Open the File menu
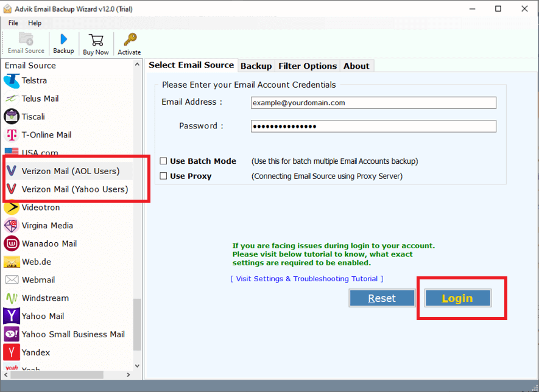The image size is (539, 392). [x=13, y=23]
